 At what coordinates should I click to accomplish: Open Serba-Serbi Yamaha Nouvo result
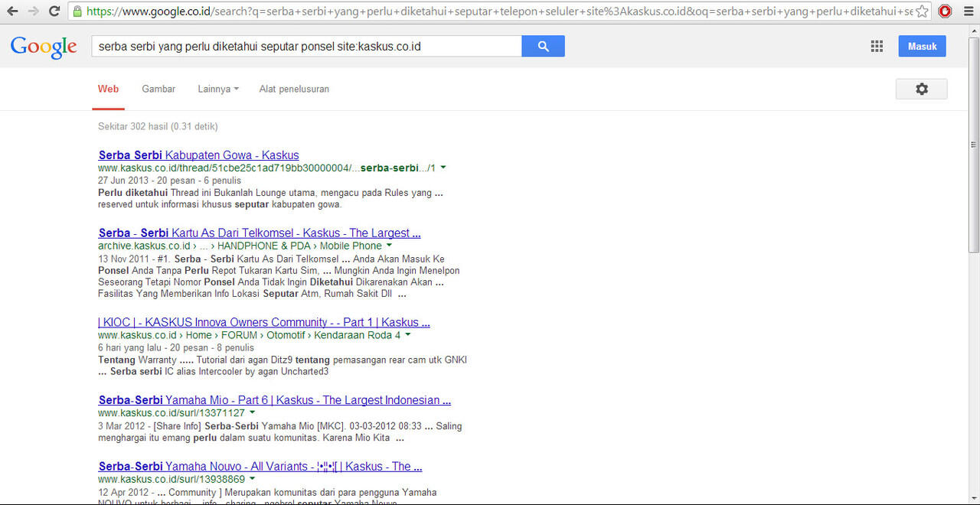click(260, 466)
